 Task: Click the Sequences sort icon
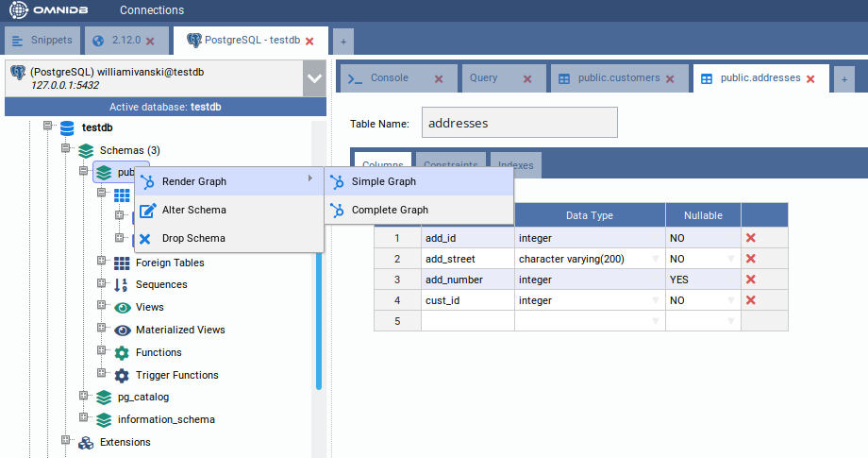click(122, 284)
